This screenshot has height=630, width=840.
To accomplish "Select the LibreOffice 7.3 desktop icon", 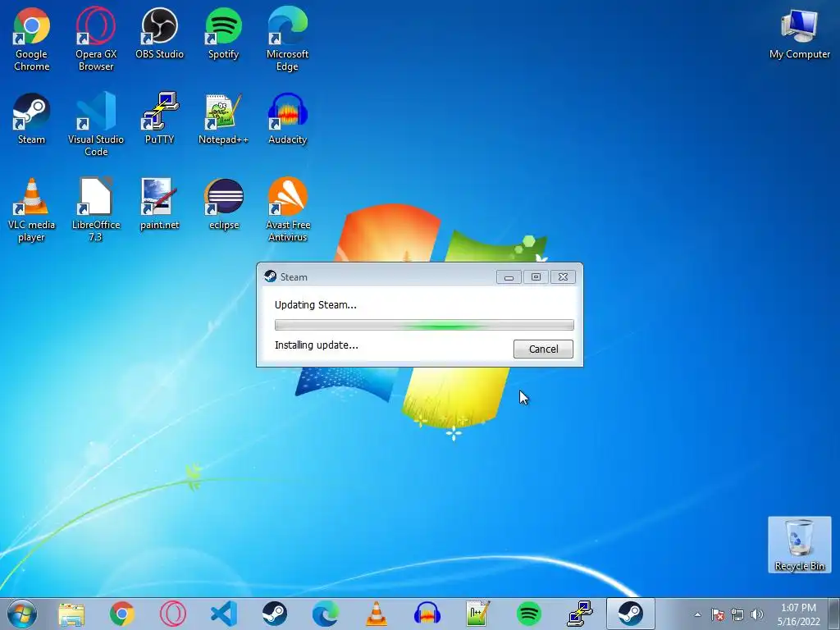I will [x=96, y=210].
